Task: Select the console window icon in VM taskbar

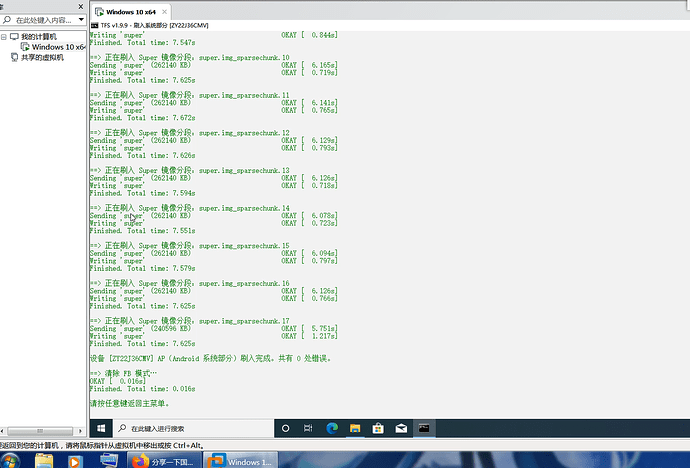Action: pyautogui.click(x=424, y=428)
